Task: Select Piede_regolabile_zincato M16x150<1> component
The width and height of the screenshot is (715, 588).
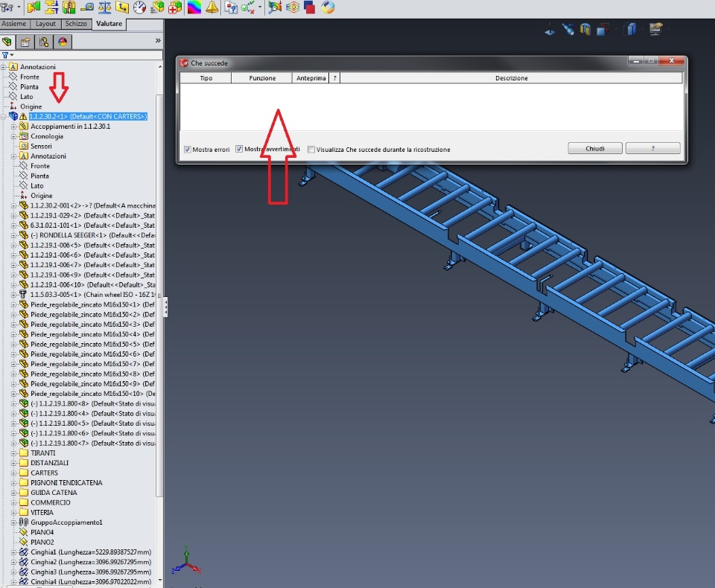Action: [92, 304]
